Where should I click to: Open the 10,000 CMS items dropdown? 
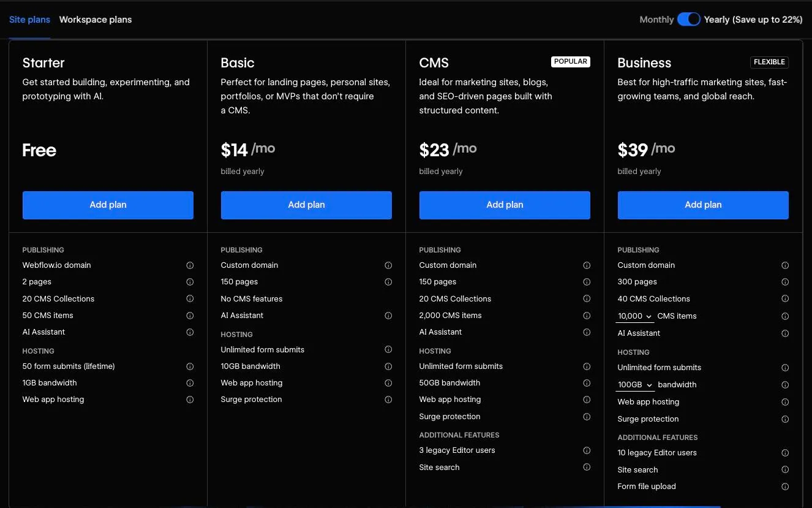(x=635, y=316)
